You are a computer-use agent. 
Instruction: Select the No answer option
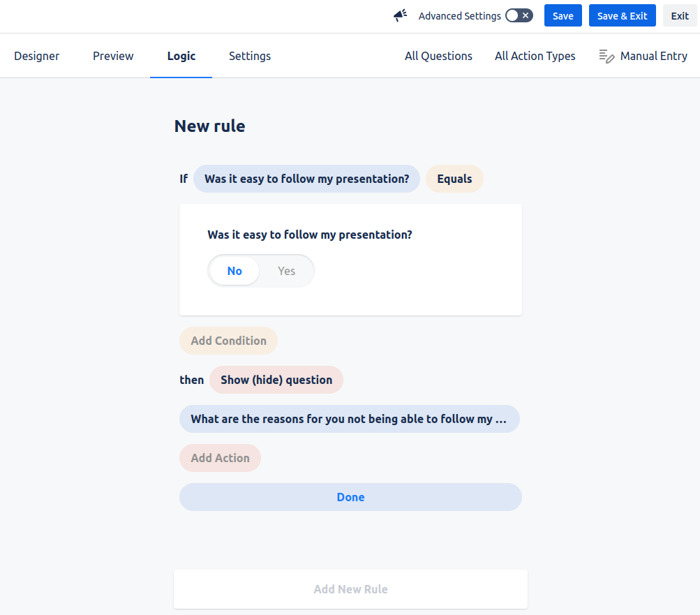click(234, 271)
